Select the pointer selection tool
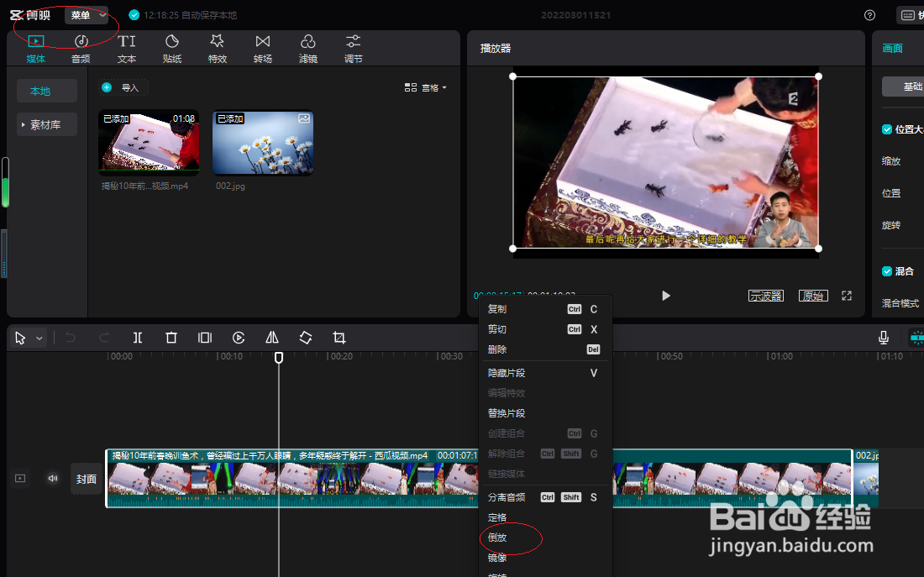Screen dimensions: 924x577 (x=21, y=338)
